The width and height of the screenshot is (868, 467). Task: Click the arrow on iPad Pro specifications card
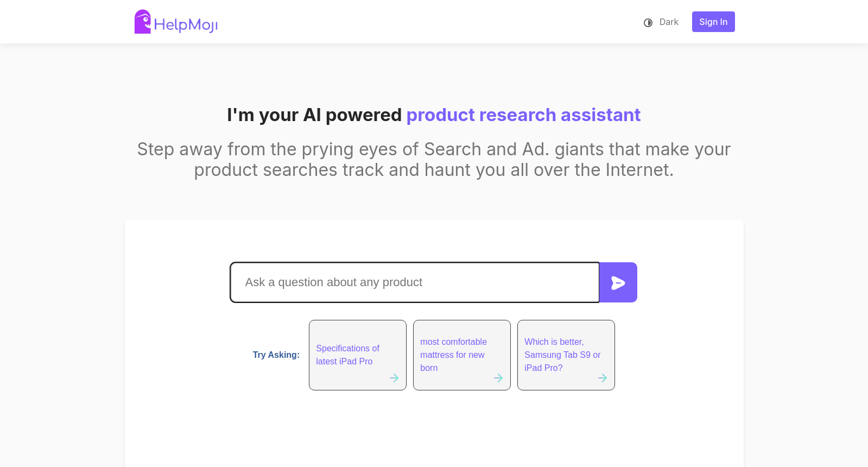(394, 378)
